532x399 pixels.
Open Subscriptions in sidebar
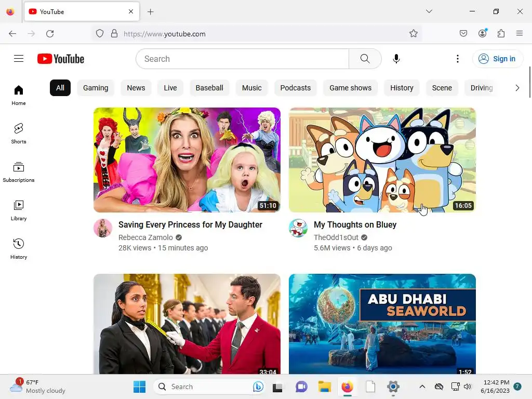[19, 172]
